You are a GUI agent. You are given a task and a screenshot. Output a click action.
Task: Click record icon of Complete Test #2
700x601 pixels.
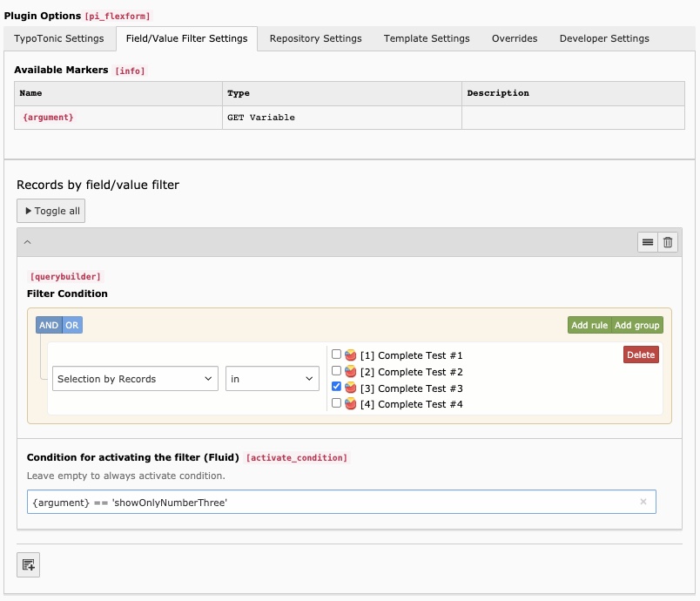point(351,372)
